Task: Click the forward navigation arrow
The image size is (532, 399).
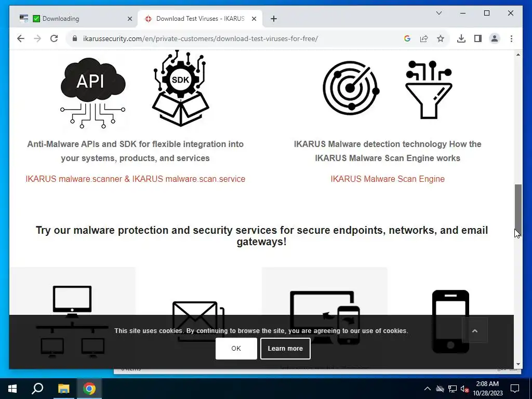Action: pos(37,38)
